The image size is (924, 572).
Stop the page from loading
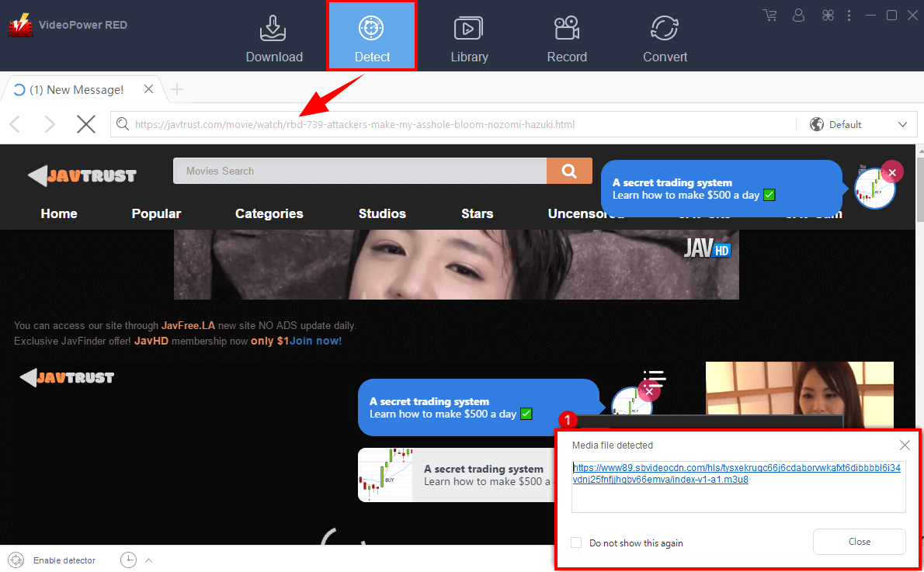86,124
